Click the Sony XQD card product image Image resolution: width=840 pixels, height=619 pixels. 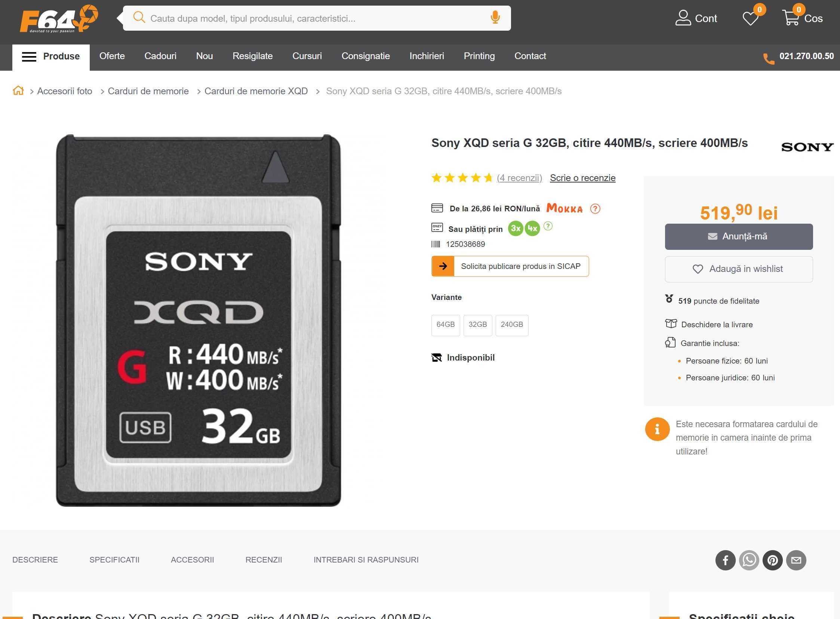pyautogui.click(x=199, y=321)
